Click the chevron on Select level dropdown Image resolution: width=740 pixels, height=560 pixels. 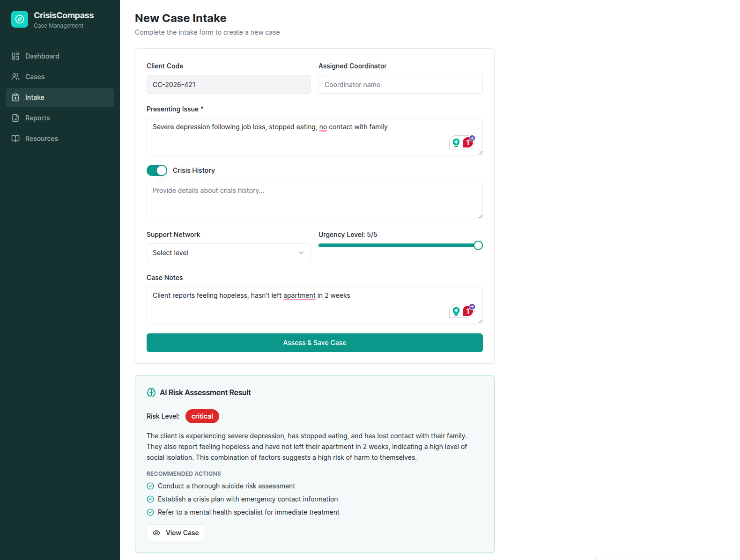point(301,253)
